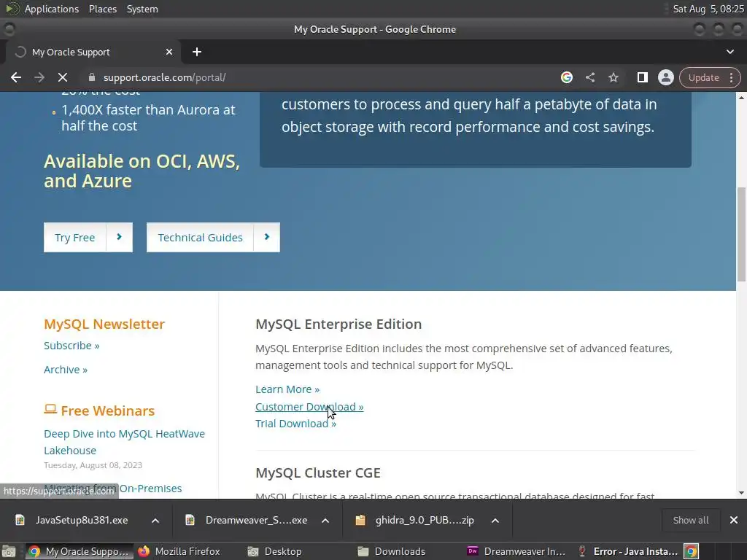Click the clock showing Sat Aug 5
The width and height of the screenshot is (747, 560).
(x=708, y=9)
